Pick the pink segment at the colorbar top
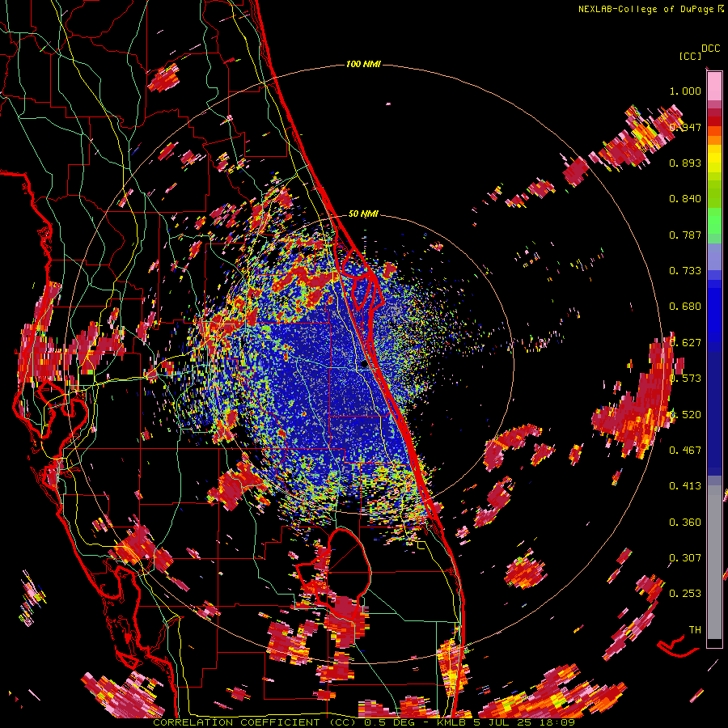Screen dimensions: 728x728 point(714,87)
